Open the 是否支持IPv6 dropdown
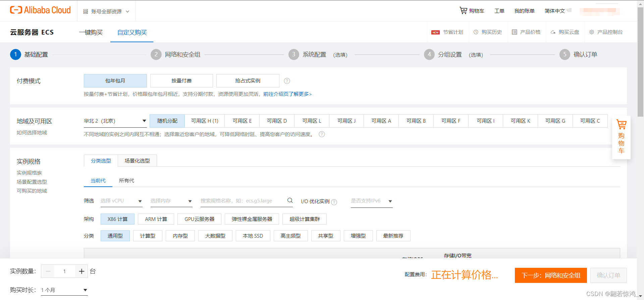 coord(372,201)
